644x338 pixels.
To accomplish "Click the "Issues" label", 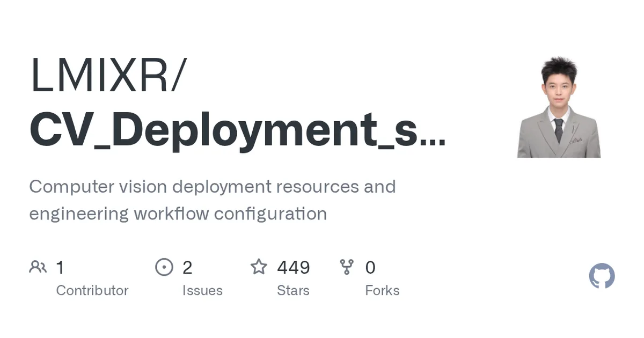I will pyautogui.click(x=202, y=290).
